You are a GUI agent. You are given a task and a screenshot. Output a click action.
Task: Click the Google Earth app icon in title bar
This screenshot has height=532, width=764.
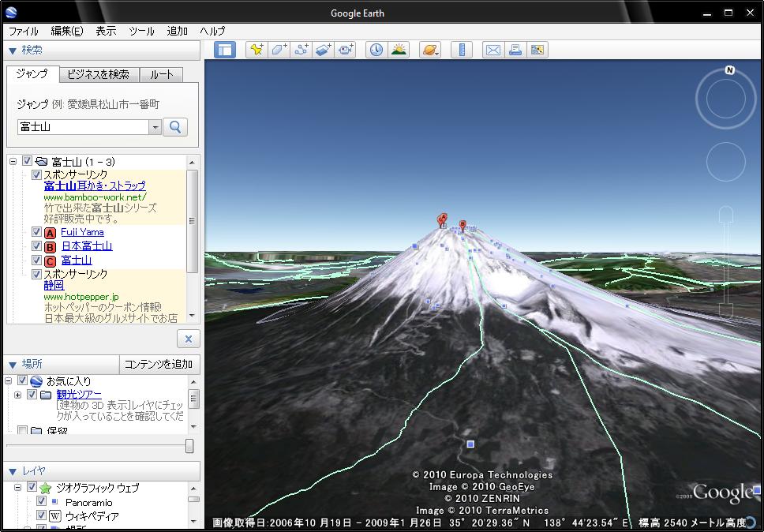(x=11, y=12)
